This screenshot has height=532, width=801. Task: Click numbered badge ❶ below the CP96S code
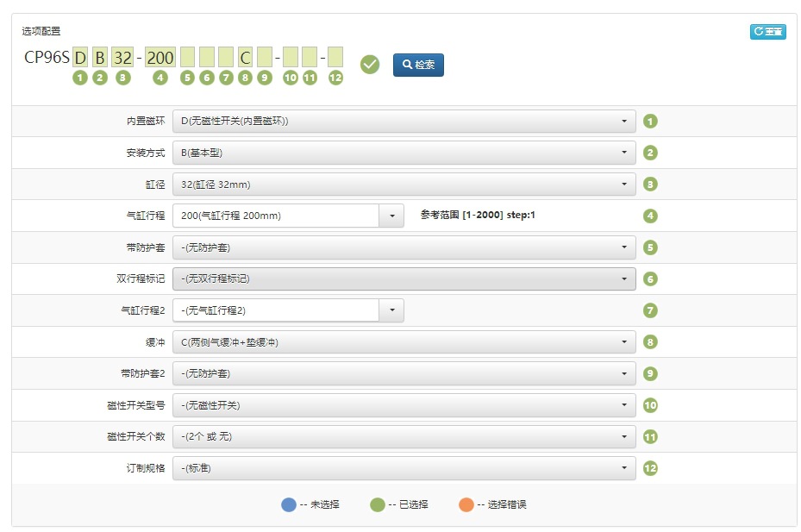tap(79, 78)
